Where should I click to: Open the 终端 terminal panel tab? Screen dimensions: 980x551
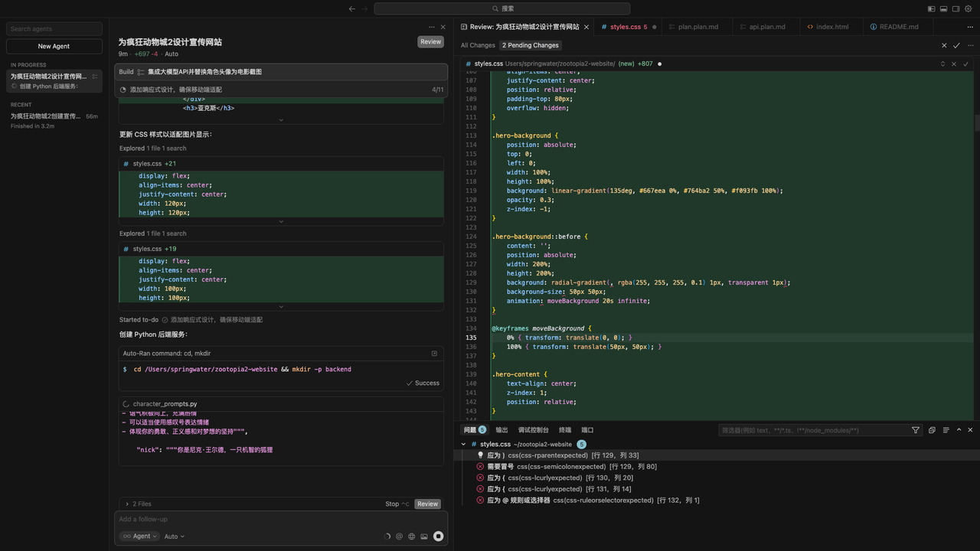point(565,430)
